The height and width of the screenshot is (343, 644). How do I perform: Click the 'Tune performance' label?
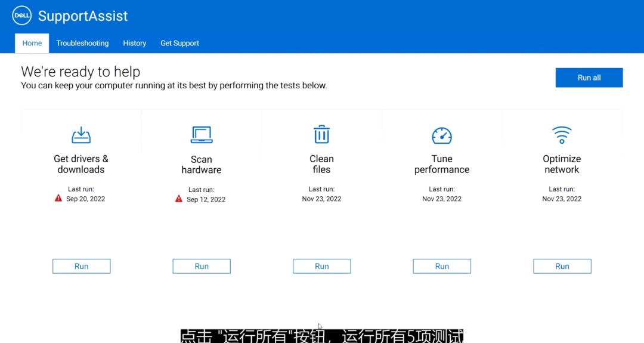[x=442, y=164]
